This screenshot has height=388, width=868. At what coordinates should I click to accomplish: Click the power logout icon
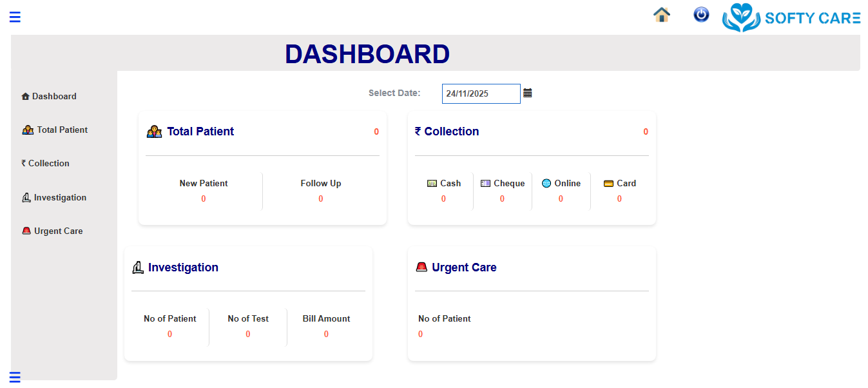[x=701, y=14]
